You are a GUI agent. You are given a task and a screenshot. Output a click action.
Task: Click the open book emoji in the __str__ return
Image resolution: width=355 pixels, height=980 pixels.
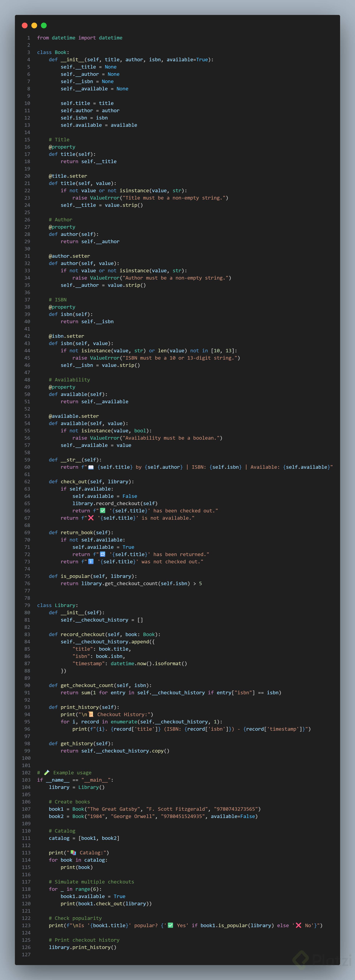pyautogui.click(x=91, y=467)
